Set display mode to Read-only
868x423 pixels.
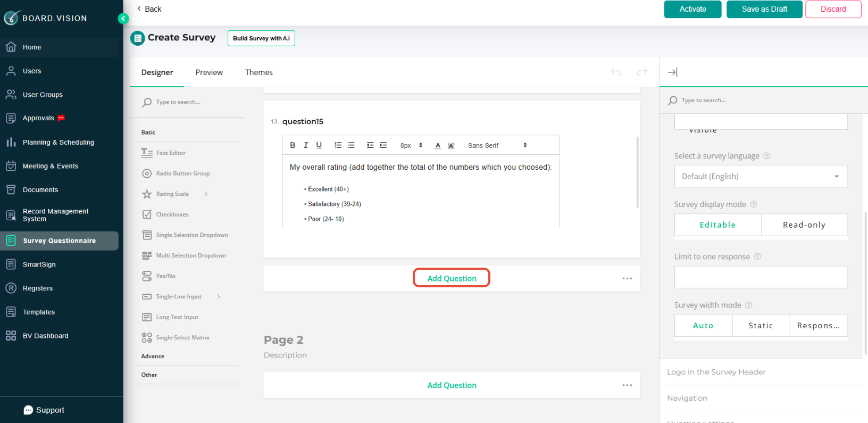click(x=804, y=225)
